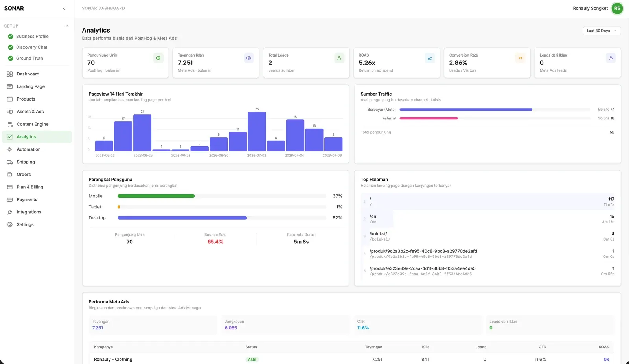Click the Analytics chart icon
Viewport: 629px width, 364px height.
[10, 137]
